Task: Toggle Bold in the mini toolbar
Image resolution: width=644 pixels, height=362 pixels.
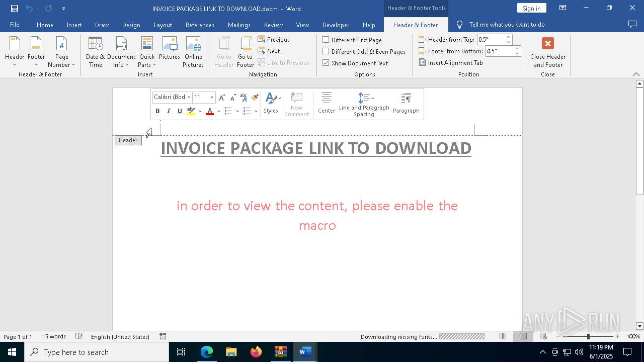Action: 157,111
